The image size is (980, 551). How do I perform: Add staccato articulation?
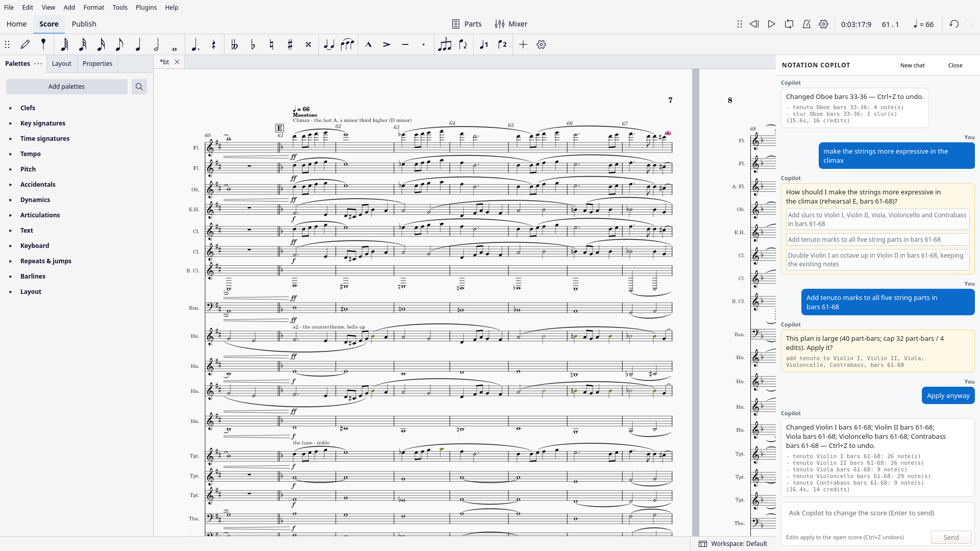[x=424, y=45]
